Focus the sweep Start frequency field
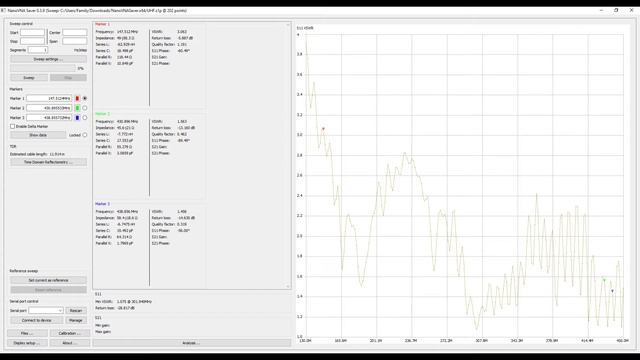Viewport: 640px width, 360px height. pyautogui.click(x=32, y=33)
